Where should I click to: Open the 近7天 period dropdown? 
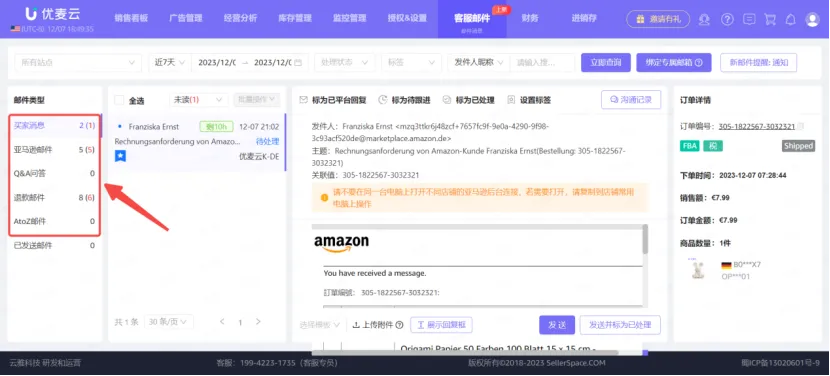(169, 62)
